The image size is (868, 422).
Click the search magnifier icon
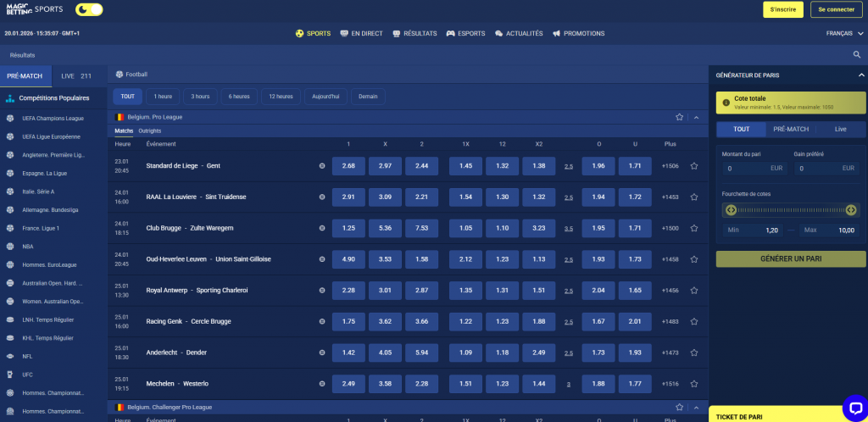pos(857,55)
